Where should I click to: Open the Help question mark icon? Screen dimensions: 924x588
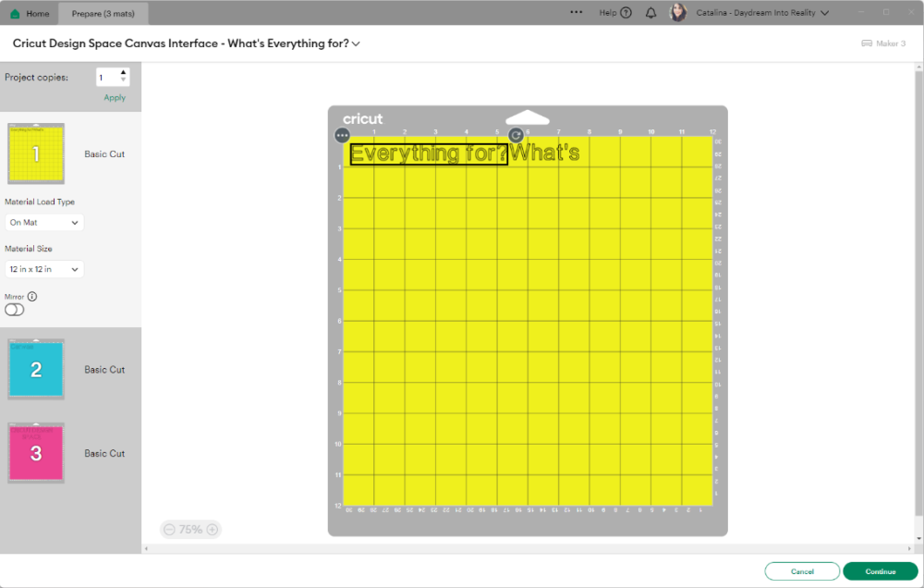pos(626,13)
